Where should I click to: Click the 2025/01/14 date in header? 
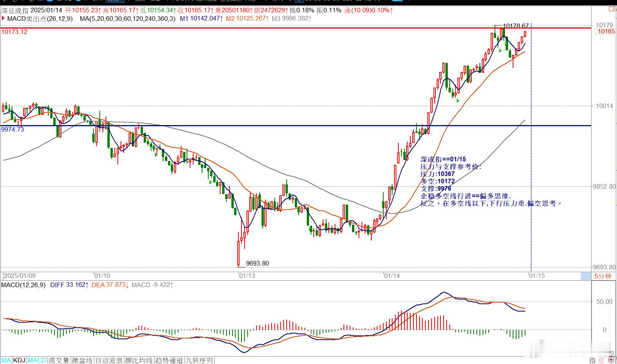(46, 10)
